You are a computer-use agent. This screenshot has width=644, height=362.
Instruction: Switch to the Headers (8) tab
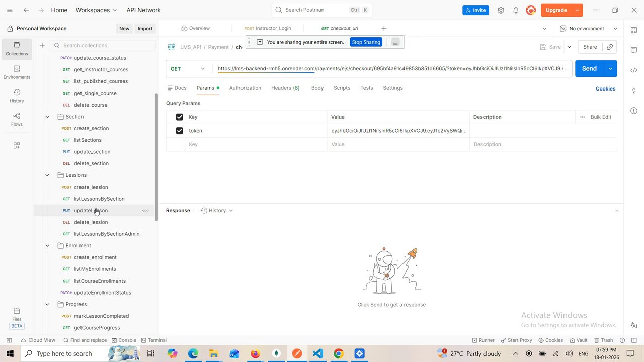point(285,88)
